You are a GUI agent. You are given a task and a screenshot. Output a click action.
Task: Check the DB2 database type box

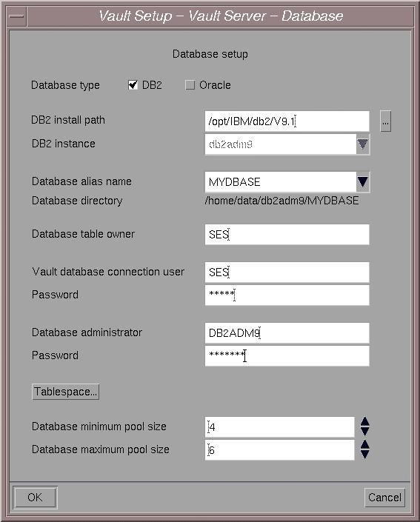tap(133, 85)
